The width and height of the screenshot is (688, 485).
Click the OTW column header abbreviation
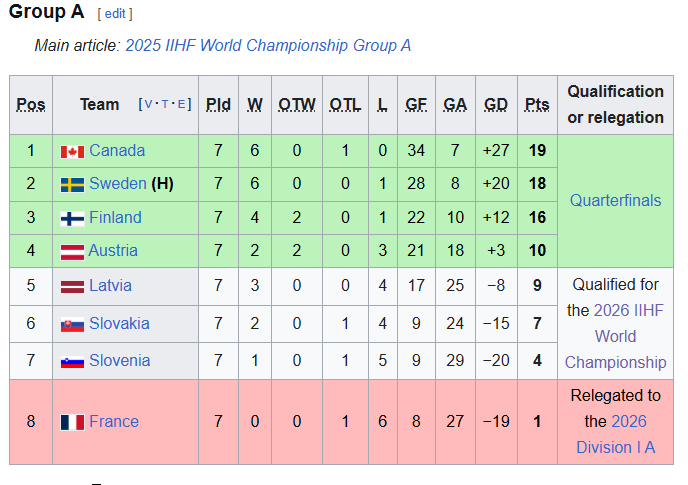pyautogui.click(x=296, y=105)
